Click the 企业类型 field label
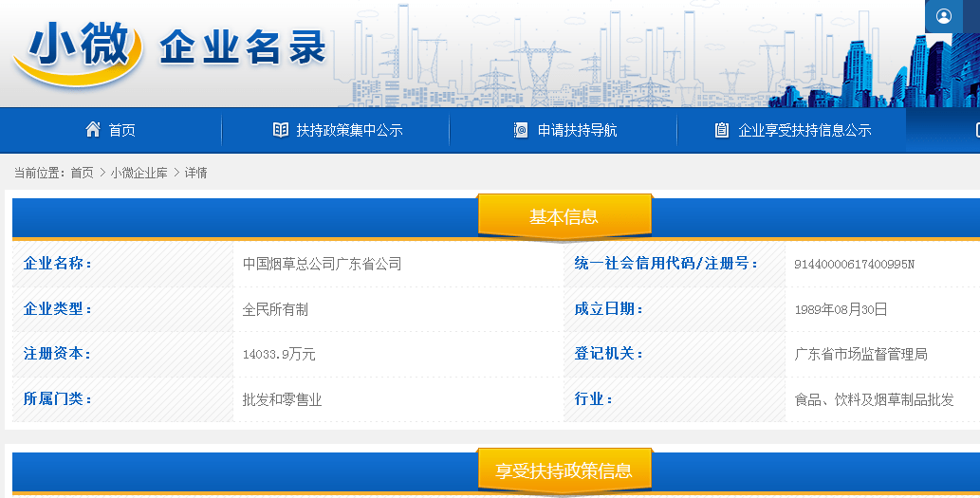This screenshot has width=980, height=498. point(58,308)
